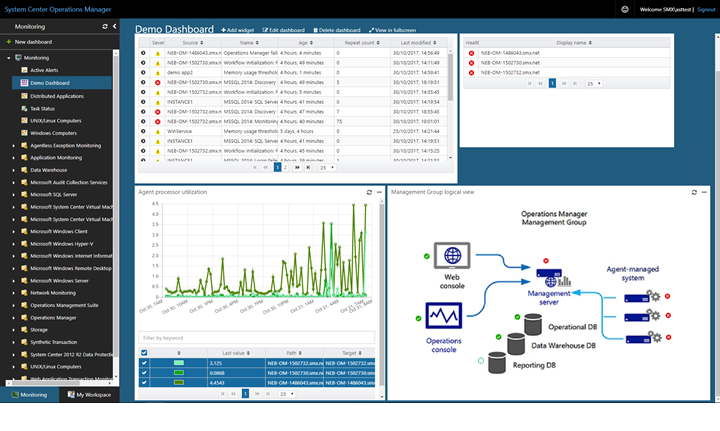Click the critical health icon for NEB-OM-1486043.smx.net
This screenshot has width=720, height=431.
coord(471,53)
